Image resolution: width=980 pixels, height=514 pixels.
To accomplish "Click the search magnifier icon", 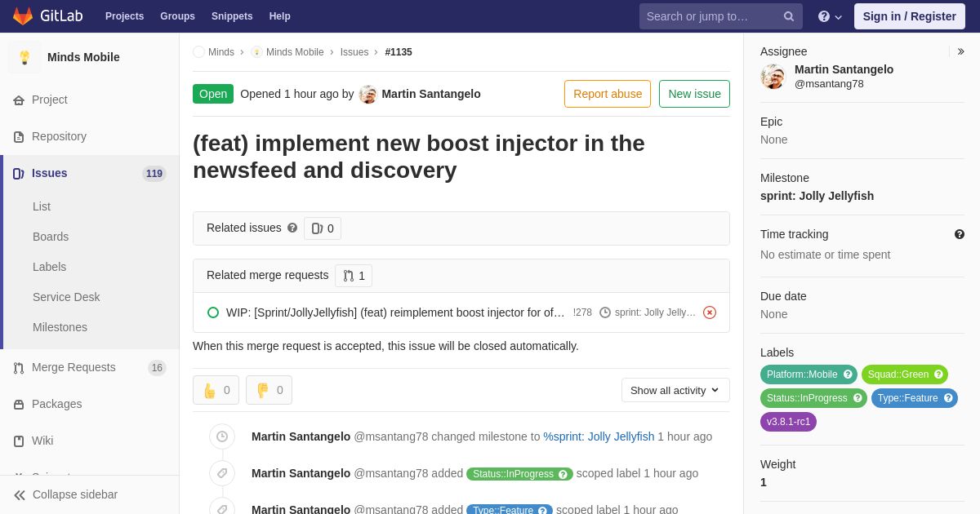I will click(789, 16).
